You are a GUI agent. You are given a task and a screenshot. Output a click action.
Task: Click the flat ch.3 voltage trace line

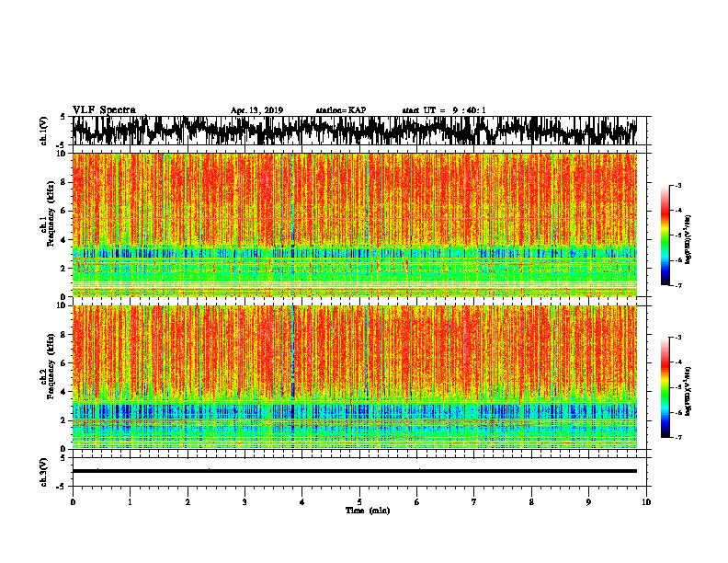pyautogui.click(x=355, y=471)
